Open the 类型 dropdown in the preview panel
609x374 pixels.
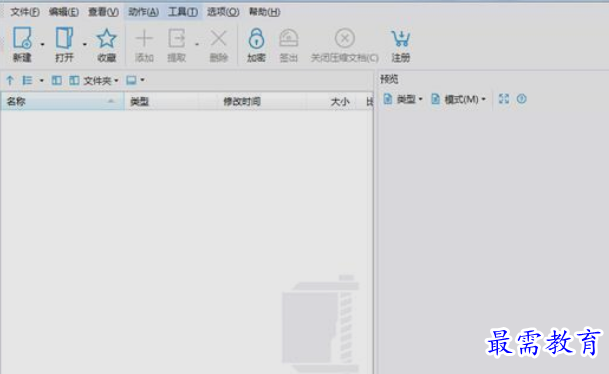tap(403, 99)
